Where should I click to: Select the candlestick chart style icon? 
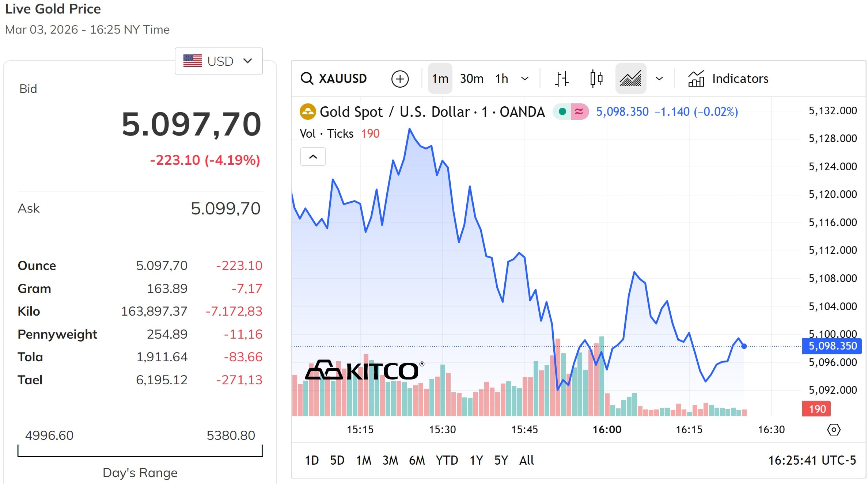[x=596, y=79]
